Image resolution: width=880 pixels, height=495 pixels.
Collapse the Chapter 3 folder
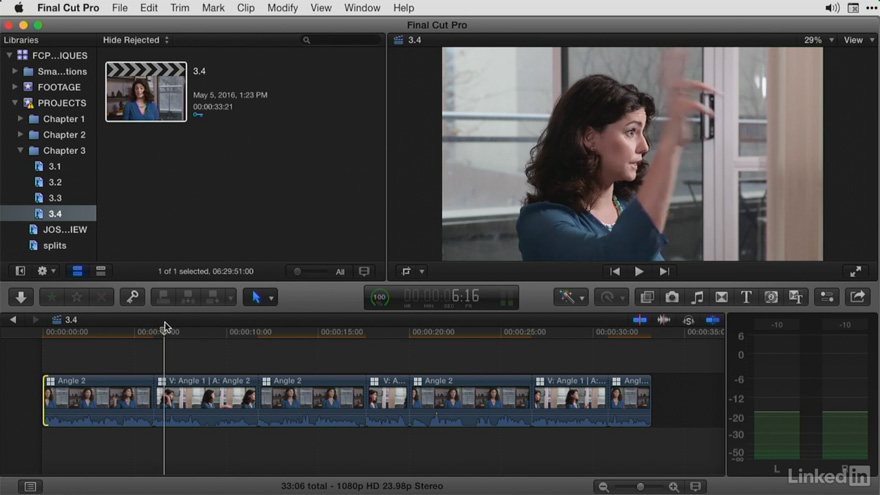click(21, 150)
